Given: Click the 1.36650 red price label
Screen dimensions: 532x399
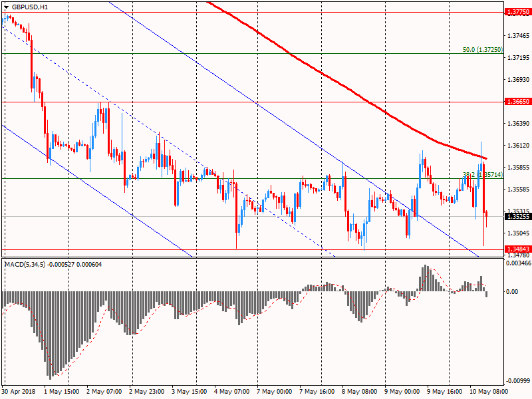Looking at the screenshot, I should 518,102.
